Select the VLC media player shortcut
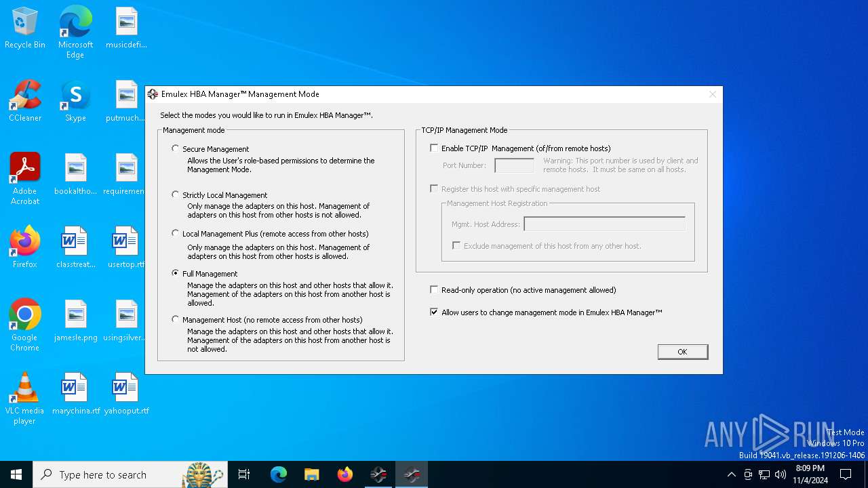 pyautogui.click(x=25, y=399)
